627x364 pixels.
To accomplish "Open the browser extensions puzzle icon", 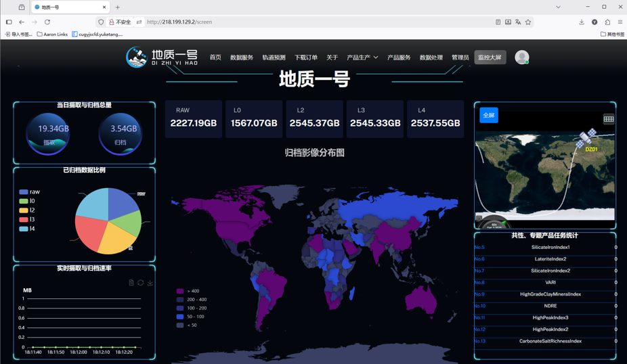I will [607, 22].
